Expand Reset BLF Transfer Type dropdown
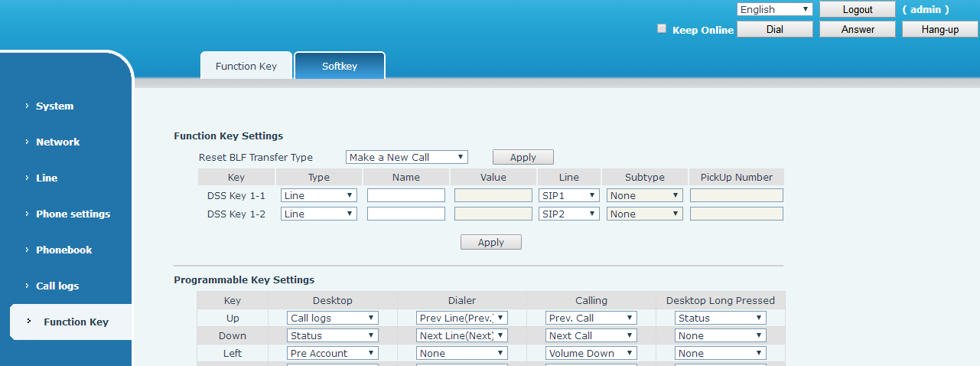The width and height of the screenshot is (980, 366). (406, 157)
